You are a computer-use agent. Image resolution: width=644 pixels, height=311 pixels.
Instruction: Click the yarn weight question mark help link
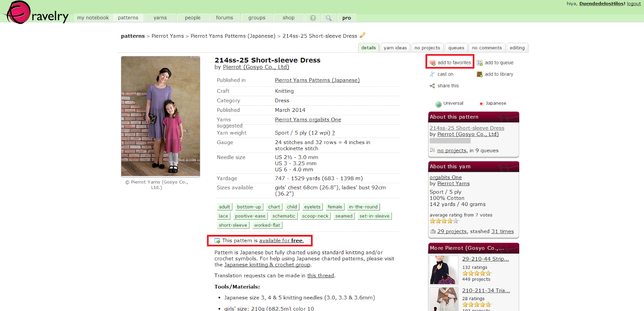coord(333,133)
